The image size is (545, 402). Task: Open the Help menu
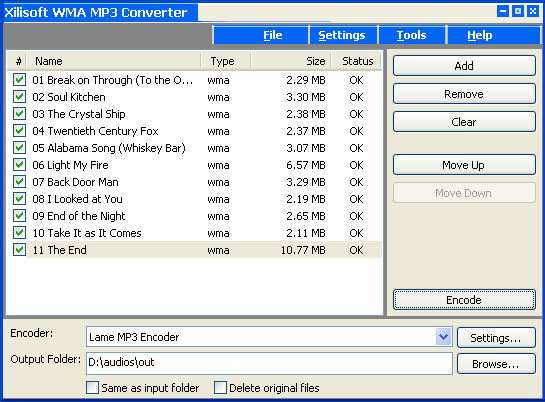[x=480, y=35]
